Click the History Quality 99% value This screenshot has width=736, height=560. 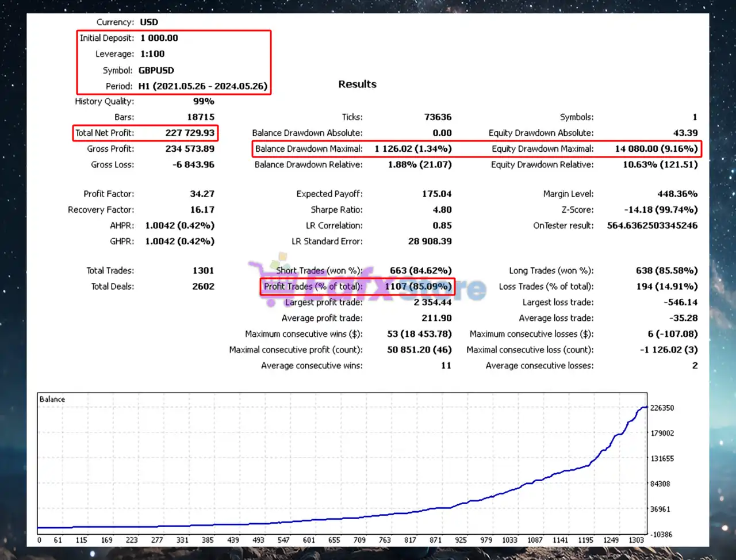204,101
